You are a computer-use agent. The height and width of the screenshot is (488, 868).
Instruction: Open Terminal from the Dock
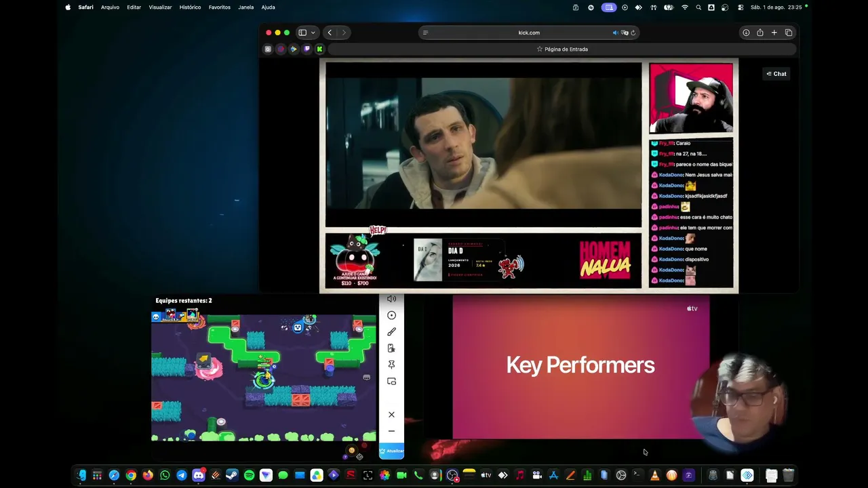click(637, 475)
